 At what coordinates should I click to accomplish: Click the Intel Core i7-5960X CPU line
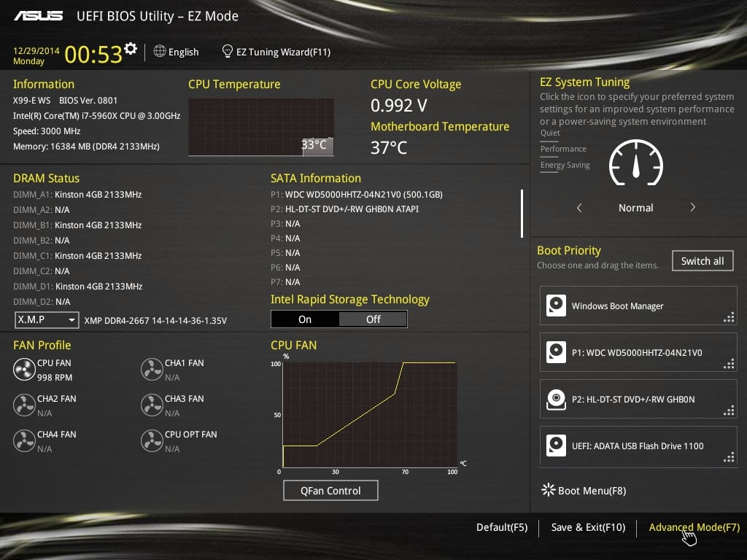tap(97, 116)
